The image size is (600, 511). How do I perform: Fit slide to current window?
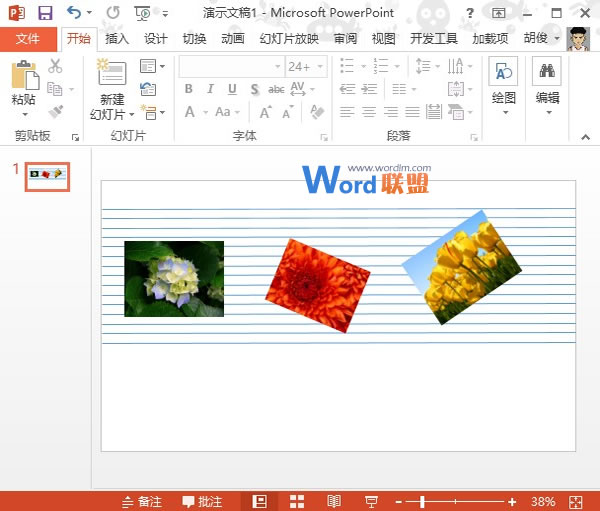[576, 502]
